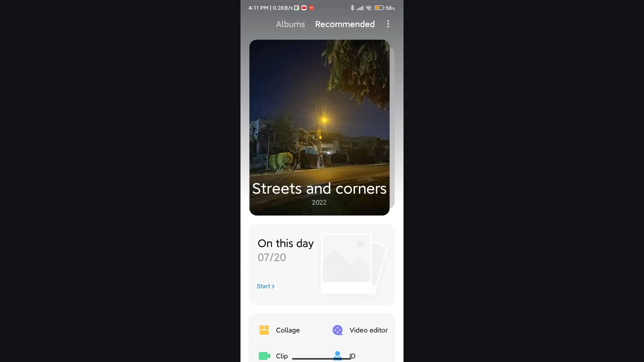Screen dimensions: 644x362
Task: Open the Clip tool
Action: [x=273, y=356]
